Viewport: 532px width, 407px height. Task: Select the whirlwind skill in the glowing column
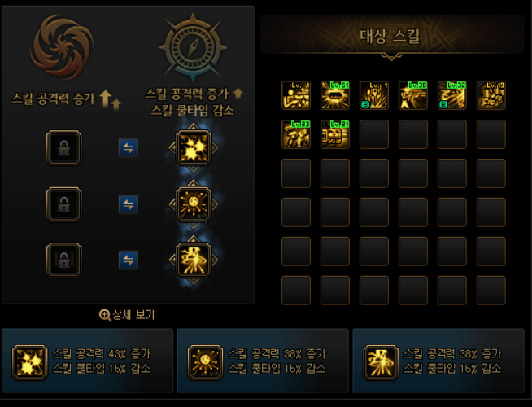pos(194,260)
